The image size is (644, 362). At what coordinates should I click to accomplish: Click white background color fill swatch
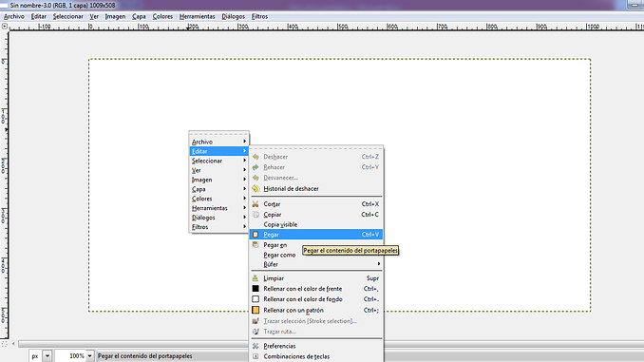[256, 299]
